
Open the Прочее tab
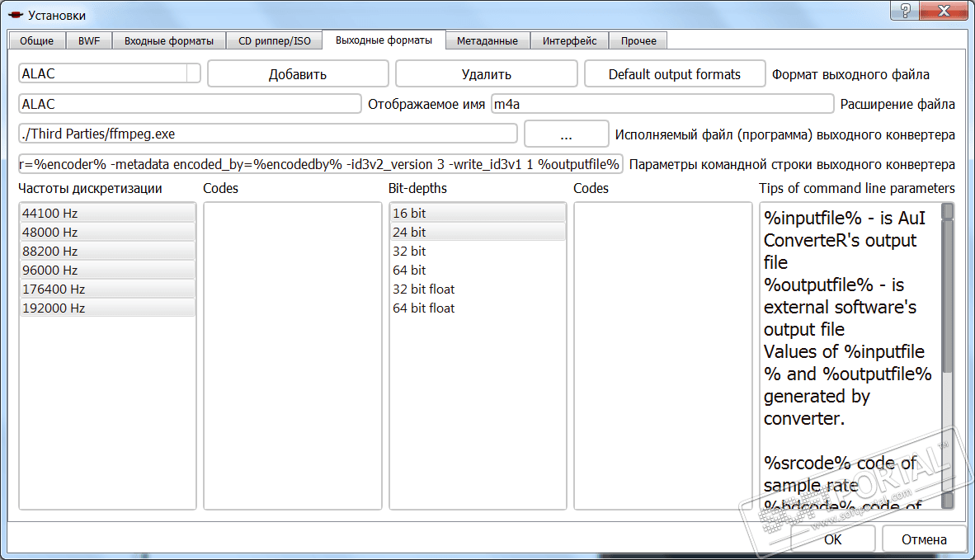638,41
